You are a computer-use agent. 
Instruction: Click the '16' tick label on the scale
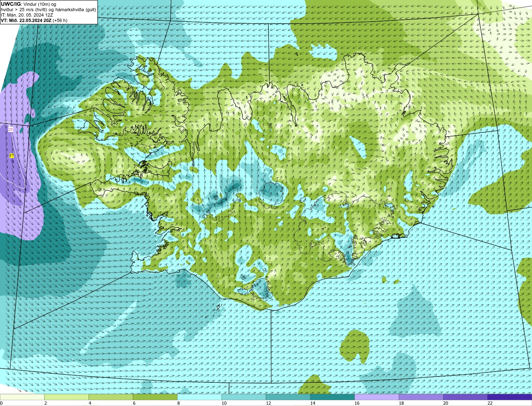click(x=357, y=403)
